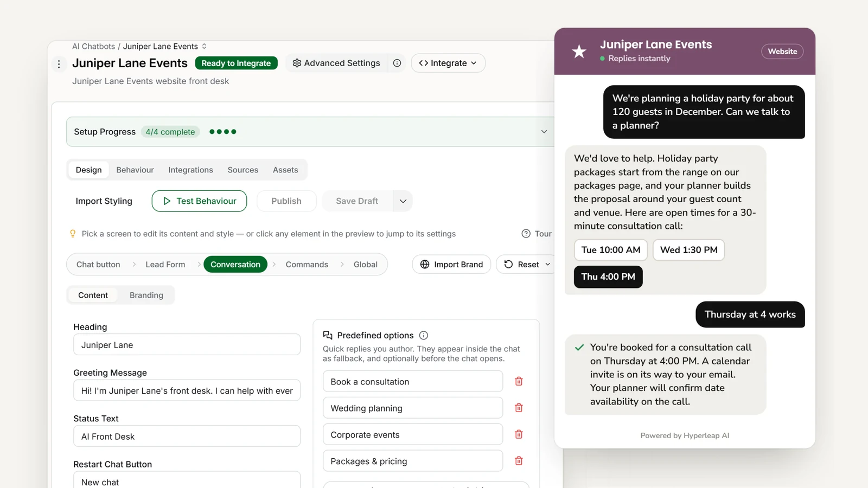Click Import Styling
Viewport: 868px width, 488px height.
point(104,201)
